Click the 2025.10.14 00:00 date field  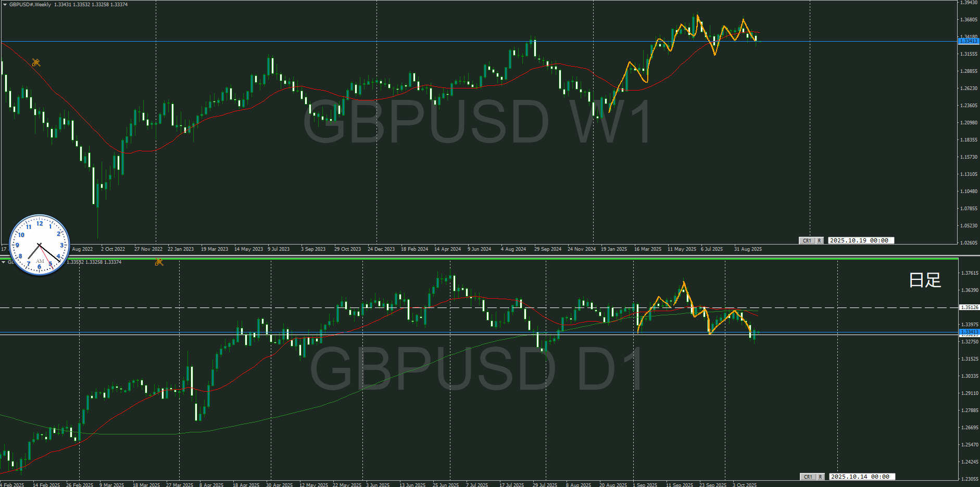862,477
